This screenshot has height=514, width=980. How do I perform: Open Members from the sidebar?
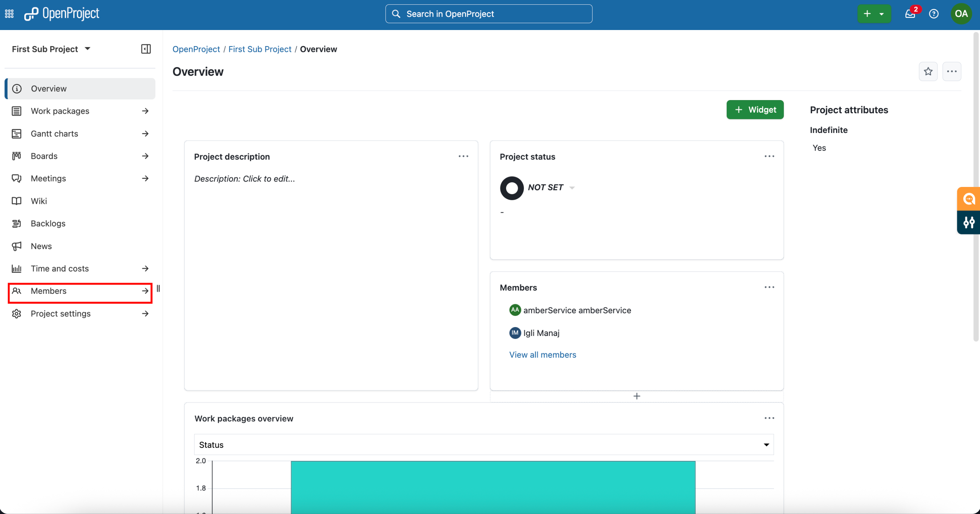pyautogui.click(x=80, y=291)
